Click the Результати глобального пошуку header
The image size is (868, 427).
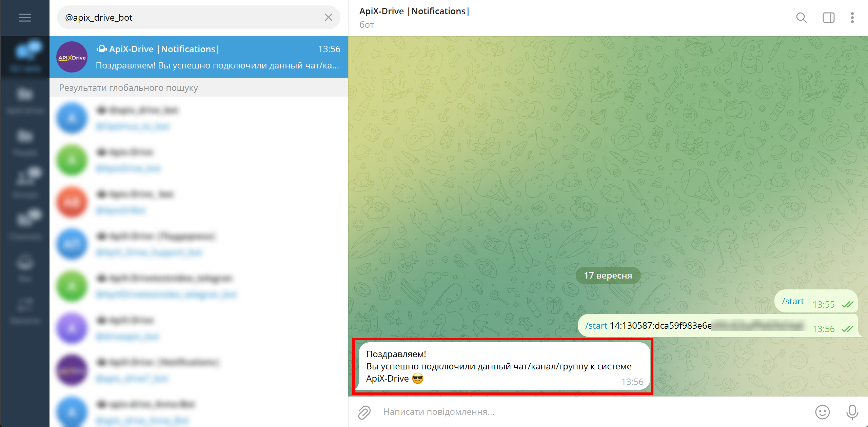[129, 88]
